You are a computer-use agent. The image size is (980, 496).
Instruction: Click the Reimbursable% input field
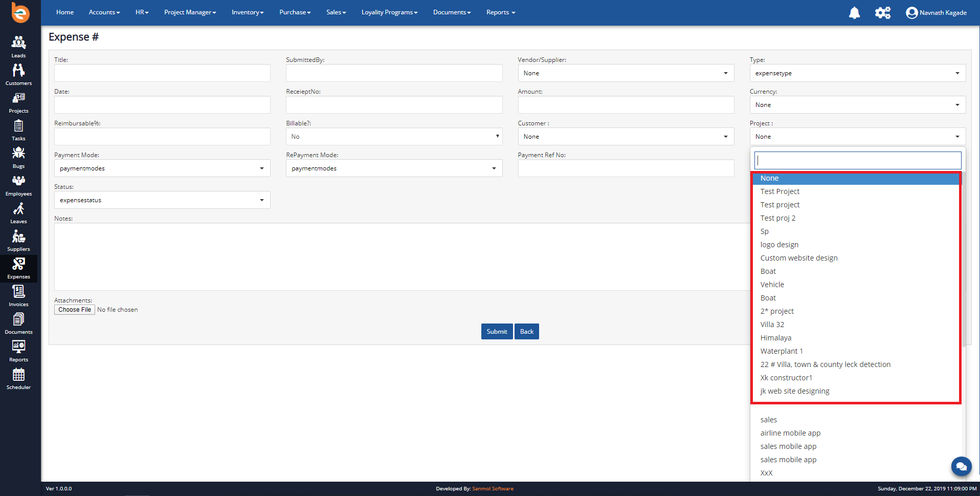pos(162,137)
